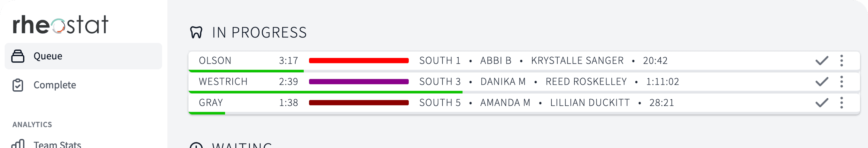Select the Olson patient name
The height and width of the screenshot is (148, 868).
pyautogui.click(x=215, y=61)
